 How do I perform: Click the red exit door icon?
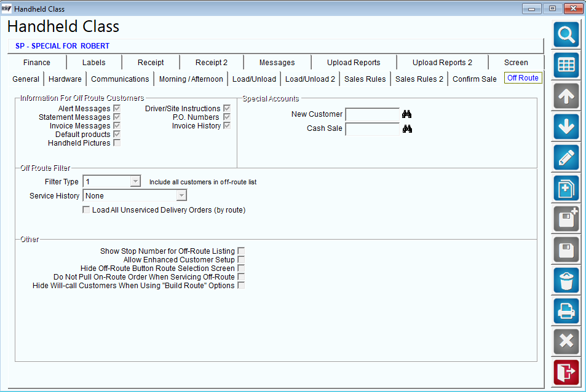[x=566, y=372]
